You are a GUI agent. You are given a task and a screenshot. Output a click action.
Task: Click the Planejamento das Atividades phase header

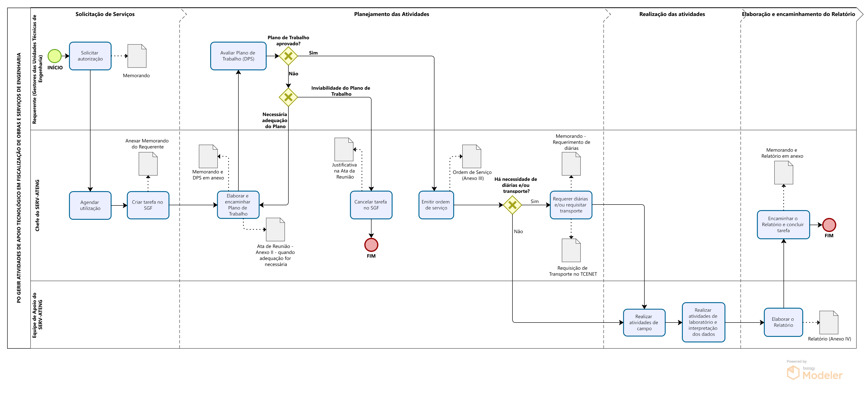(x=391, y=14)
